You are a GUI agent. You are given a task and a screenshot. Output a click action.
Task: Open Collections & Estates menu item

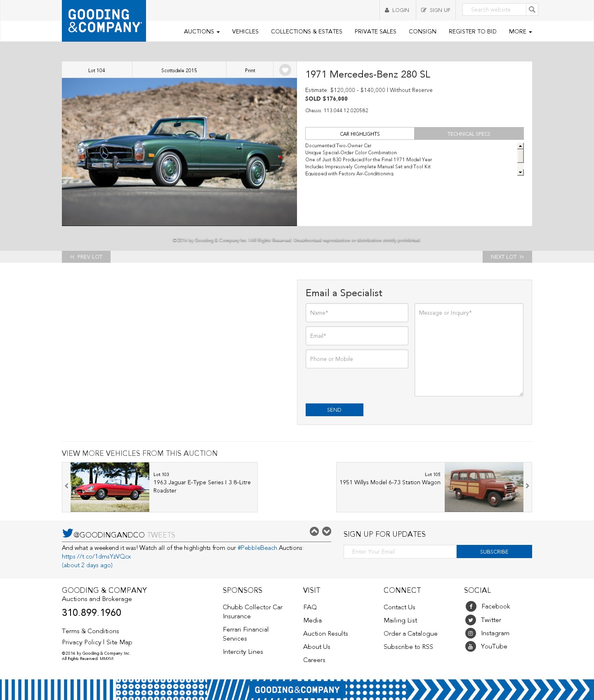tap(306, 31)
